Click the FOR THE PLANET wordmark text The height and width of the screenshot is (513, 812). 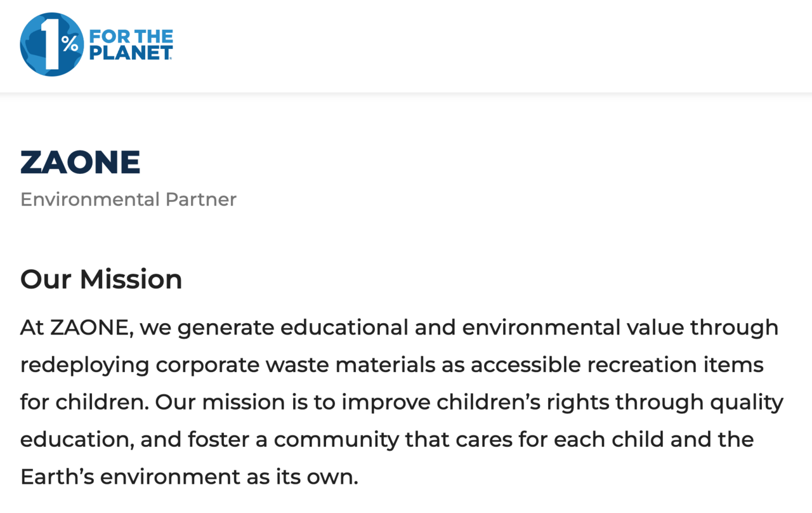click(x=131, y=44)
